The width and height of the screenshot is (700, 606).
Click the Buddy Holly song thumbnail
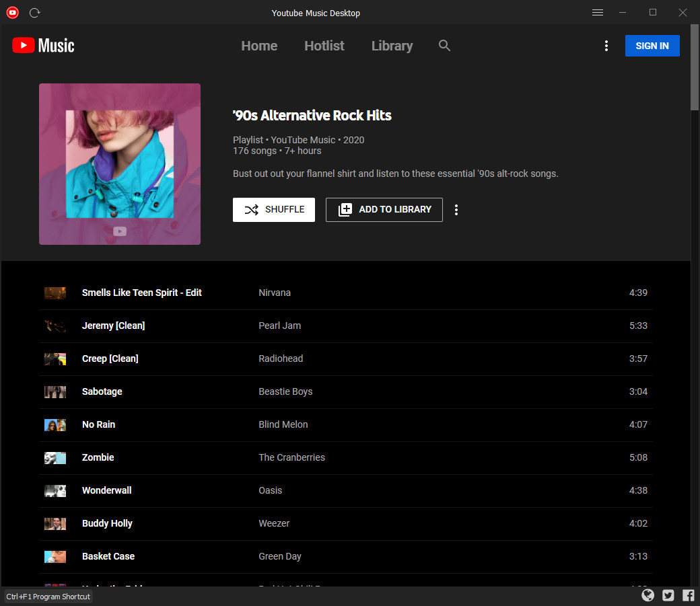click(55, 524)
